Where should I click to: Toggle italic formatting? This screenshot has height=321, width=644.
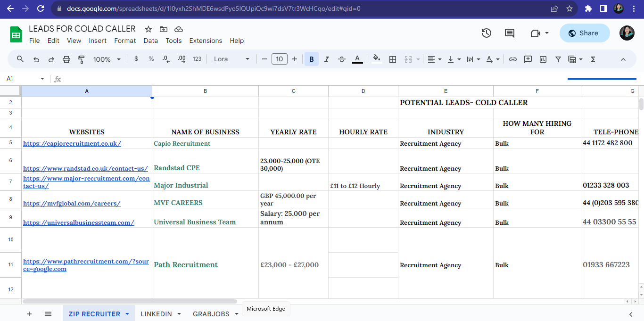click(x=326, y=59)
